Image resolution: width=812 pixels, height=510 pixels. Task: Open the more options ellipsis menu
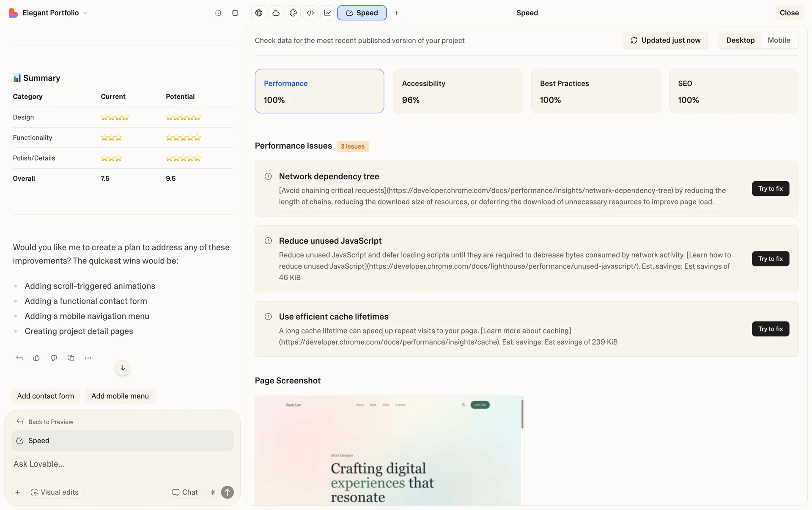pyautogui.click(x=88, y=358)
